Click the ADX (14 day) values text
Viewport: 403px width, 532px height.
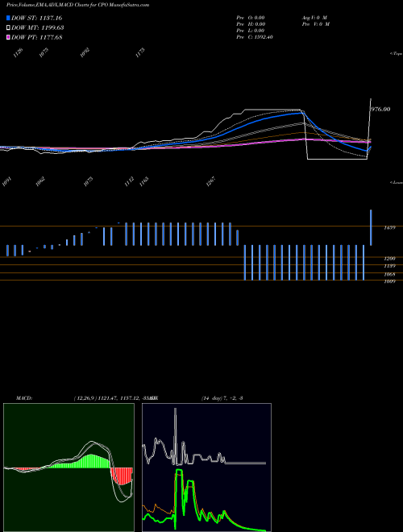click(222, 398)
